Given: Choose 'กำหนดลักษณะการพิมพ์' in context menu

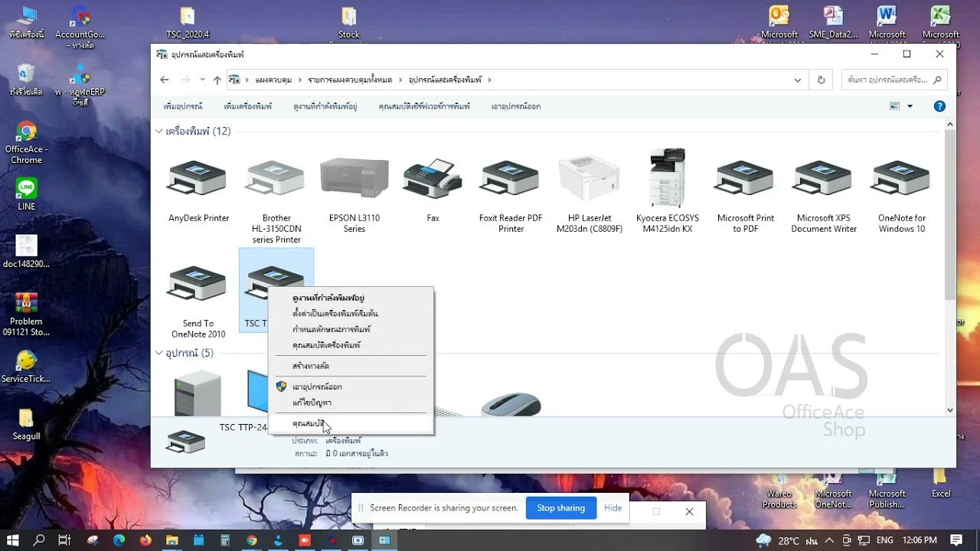Looking at the screenshot, I should pyautogui.click(x=331, y=329).
